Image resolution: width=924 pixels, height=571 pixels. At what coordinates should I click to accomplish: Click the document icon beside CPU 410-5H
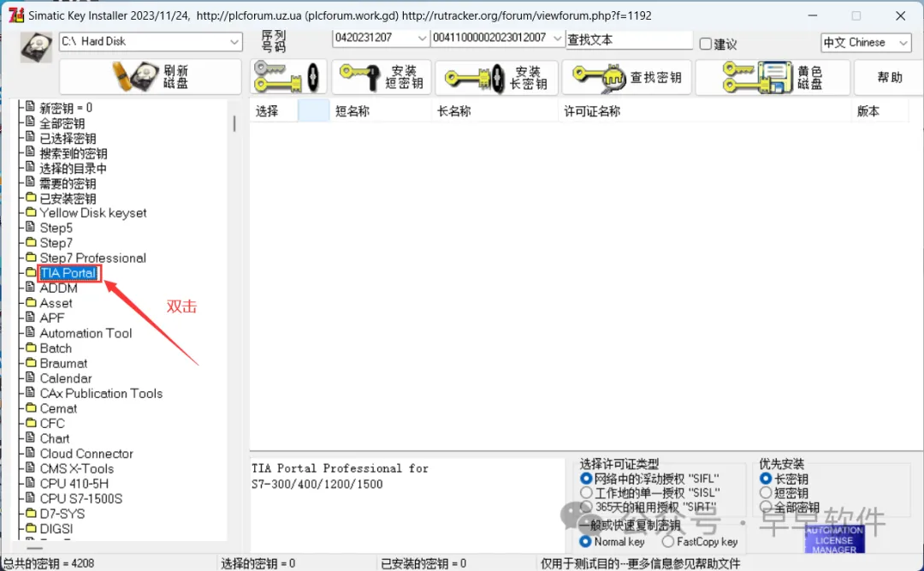(x=31, y=483)
